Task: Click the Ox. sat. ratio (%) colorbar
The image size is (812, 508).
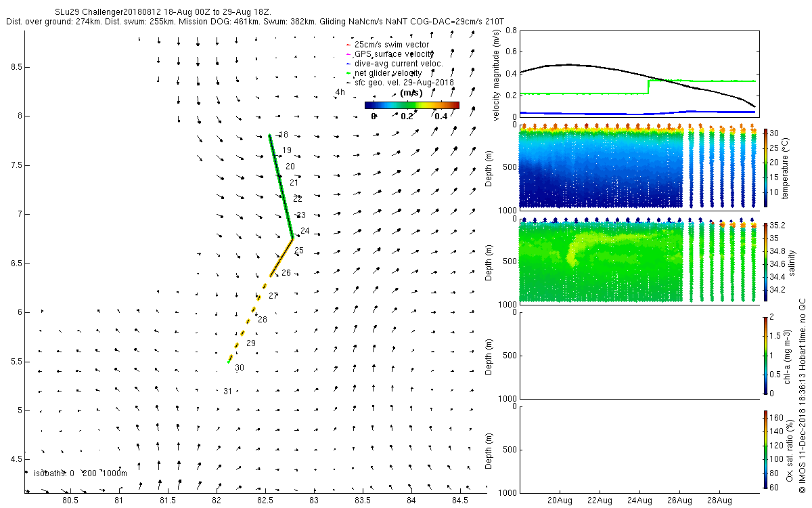Action: point(766,449)
